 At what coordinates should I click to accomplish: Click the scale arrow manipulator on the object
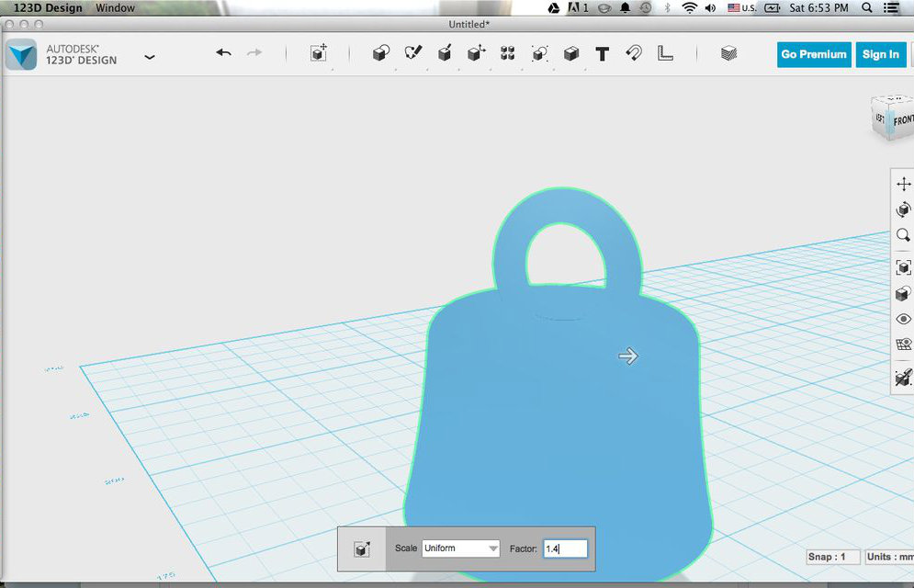628,356
